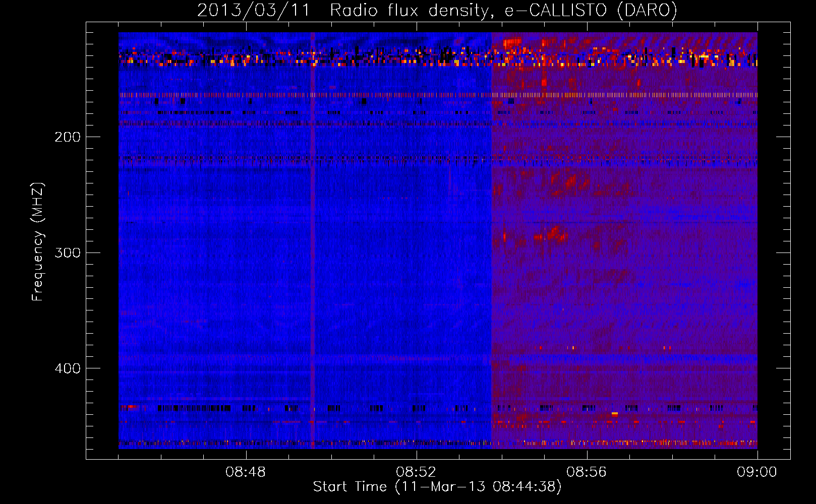This screenshot has width=816, height=504.
Task: Click the 08:56 time tick label
Action: [587, 472]
